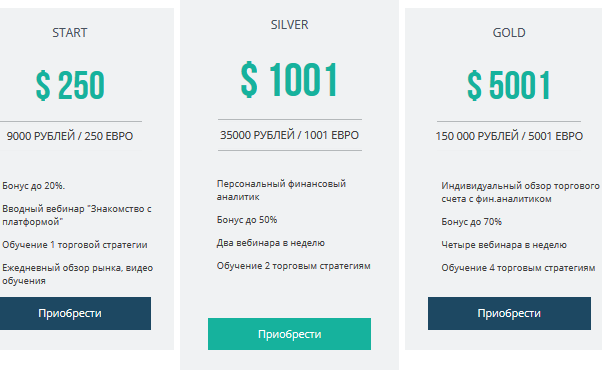
Task: Click the green Приобрести button under SILVER
Action: (x=289, y=334)
